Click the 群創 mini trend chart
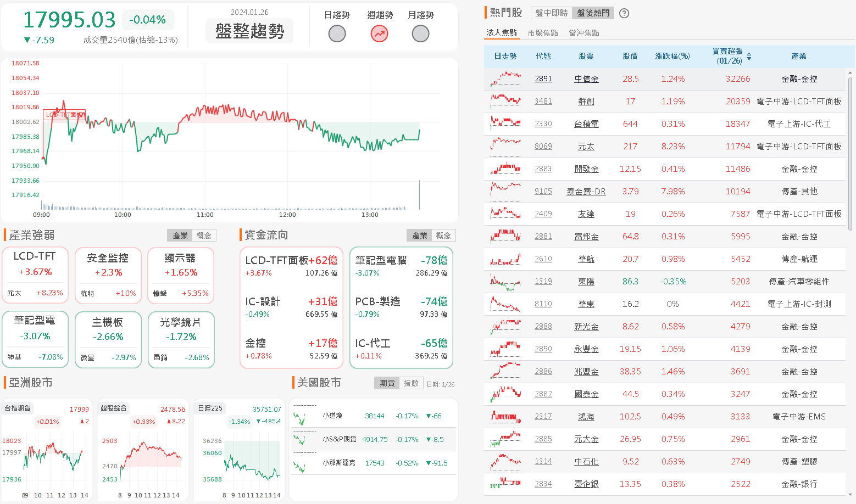856x504 pixels. (x=505, y=101)
